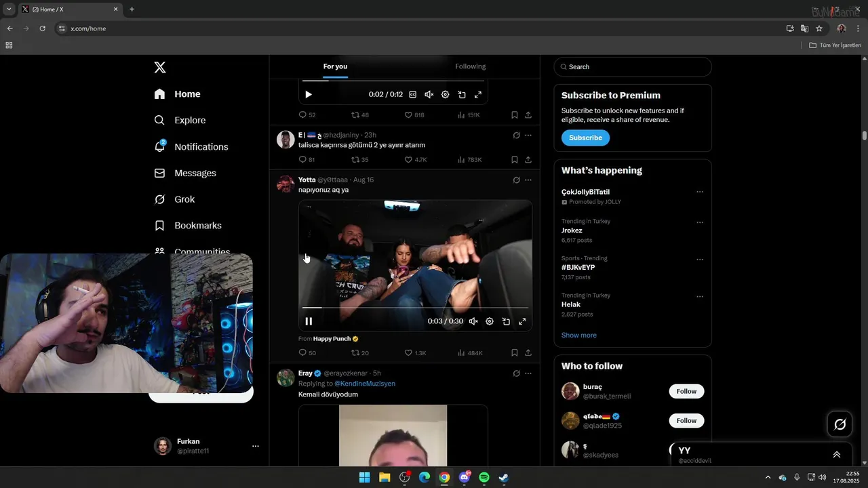Open the @KendineMuzisyen mention link
The image size is (868, 488).
point(365,384)
